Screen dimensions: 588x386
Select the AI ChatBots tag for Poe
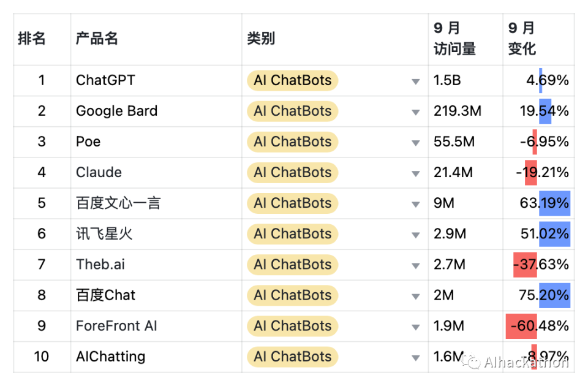click(x=292, y=142)
